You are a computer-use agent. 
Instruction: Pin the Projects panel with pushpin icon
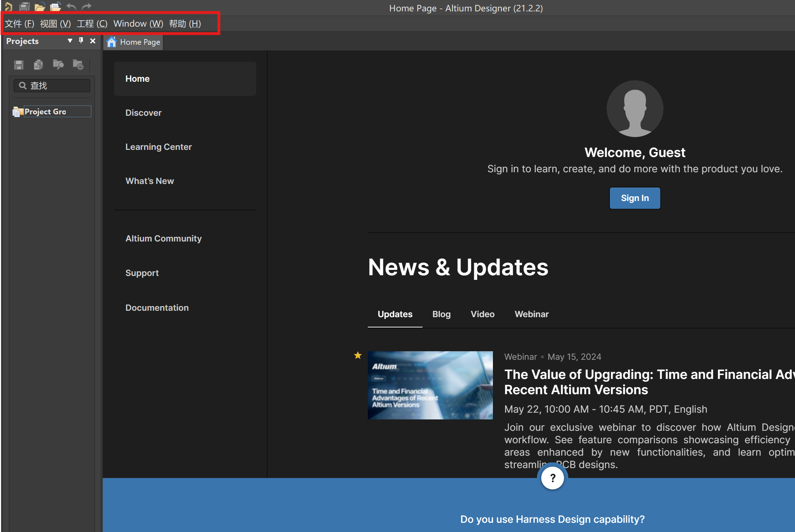pos(81,40)
